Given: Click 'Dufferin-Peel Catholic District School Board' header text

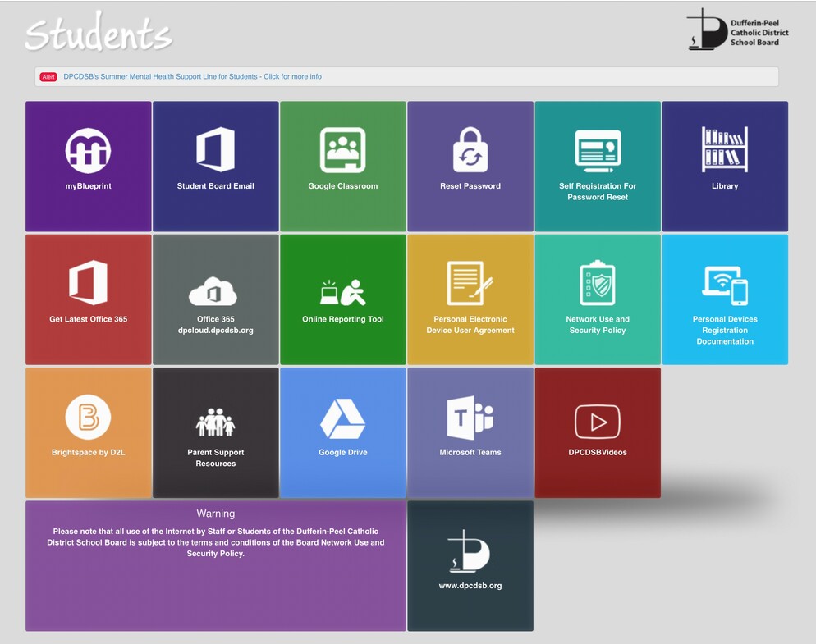Looking at the screenshot, I should pyautogui.click(x=759, y=33).
